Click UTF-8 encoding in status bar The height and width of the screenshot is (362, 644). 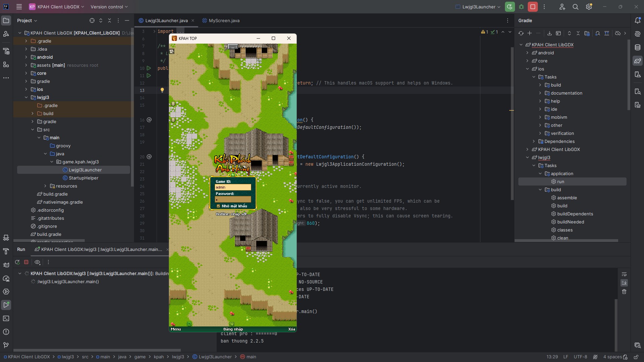point(580,357)
